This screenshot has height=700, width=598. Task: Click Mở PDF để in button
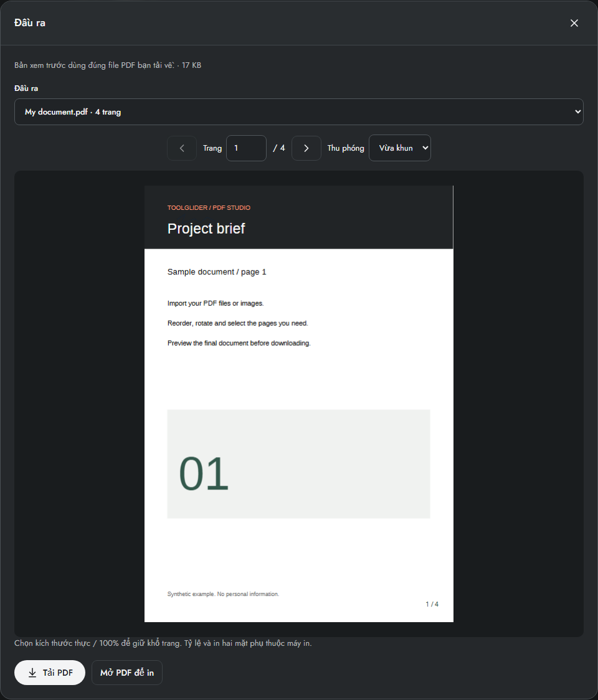tap(127, 673)
